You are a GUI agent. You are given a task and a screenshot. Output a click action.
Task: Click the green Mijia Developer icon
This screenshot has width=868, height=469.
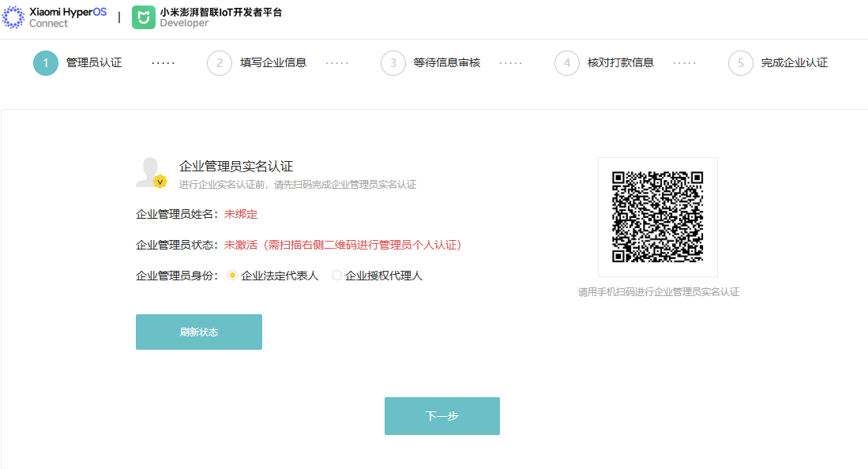[x=143, y=17]
